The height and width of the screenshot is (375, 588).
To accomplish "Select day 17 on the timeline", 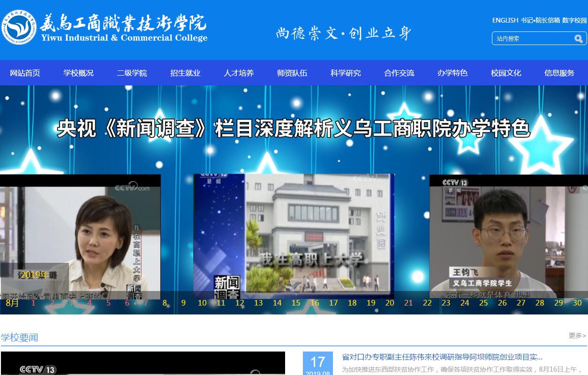I will [x=333, y=303].
